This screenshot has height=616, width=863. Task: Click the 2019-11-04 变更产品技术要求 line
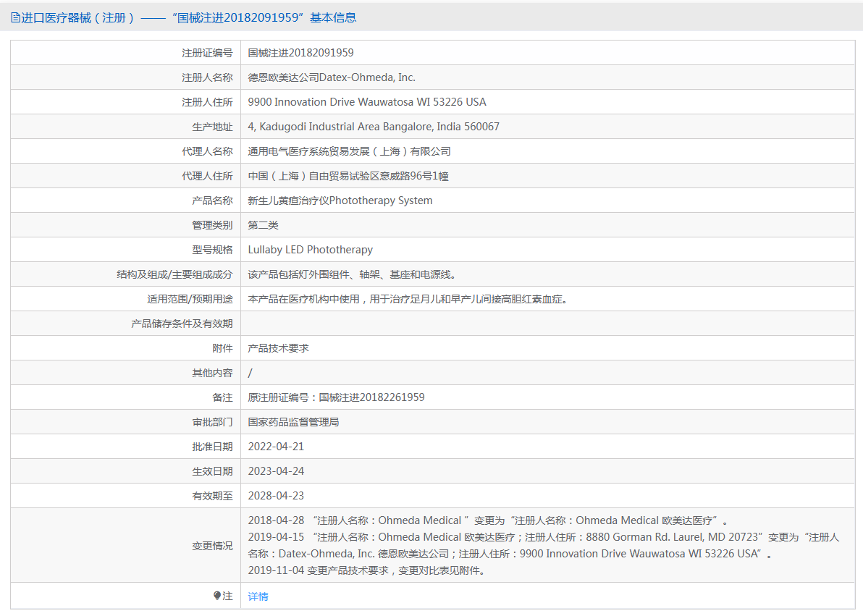click(367, 570)
